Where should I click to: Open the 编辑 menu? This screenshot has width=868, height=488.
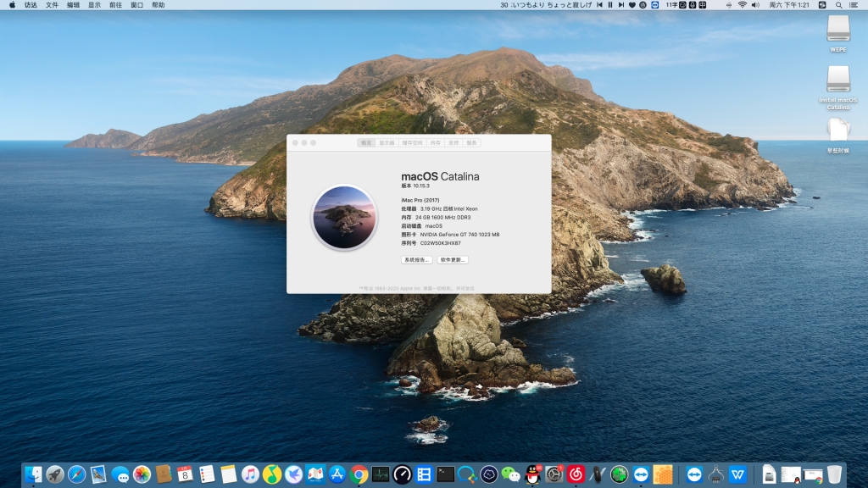73,5
